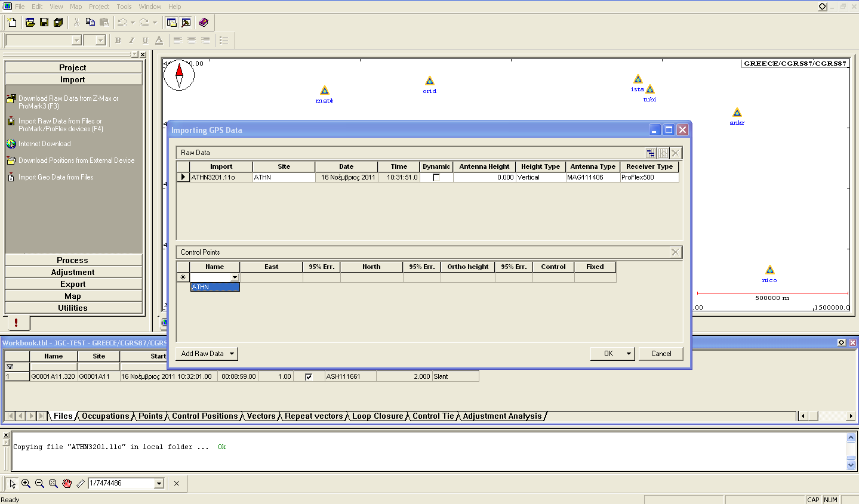Select the arrow pointer map tool

point(13,483)
